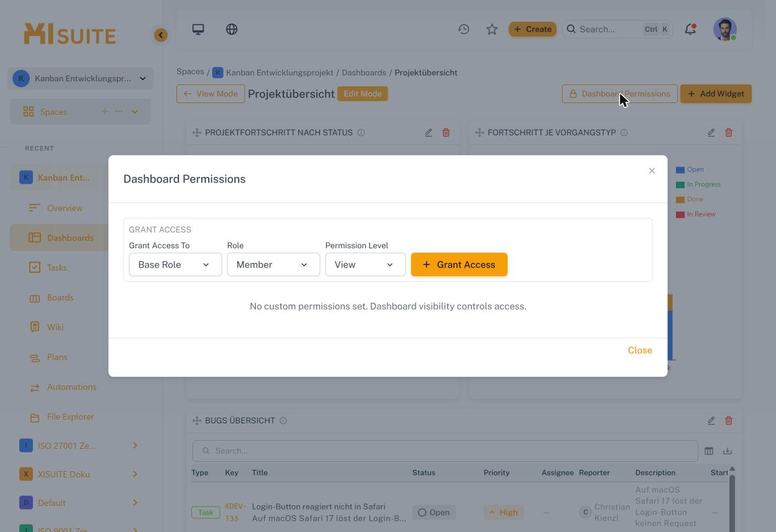Close the Dashboard Permissions dialog with X
The image size is (776, 532).
(652, 171)
